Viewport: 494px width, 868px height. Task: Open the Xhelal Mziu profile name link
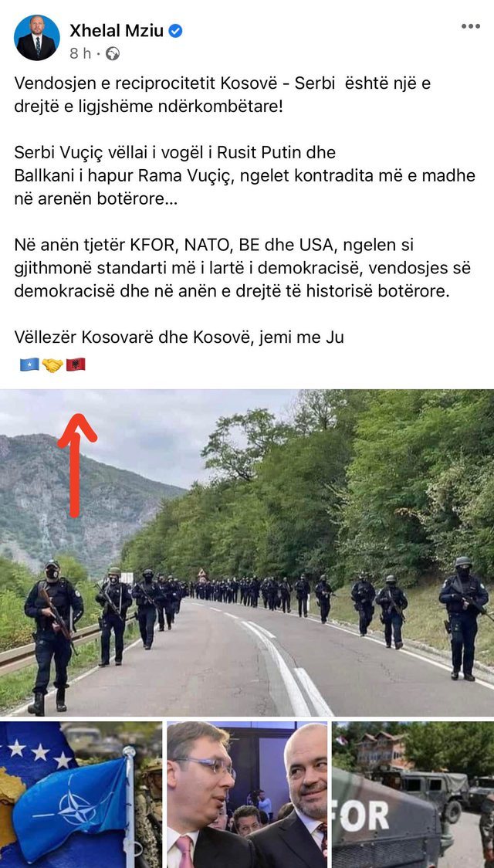tap(117, 31)
